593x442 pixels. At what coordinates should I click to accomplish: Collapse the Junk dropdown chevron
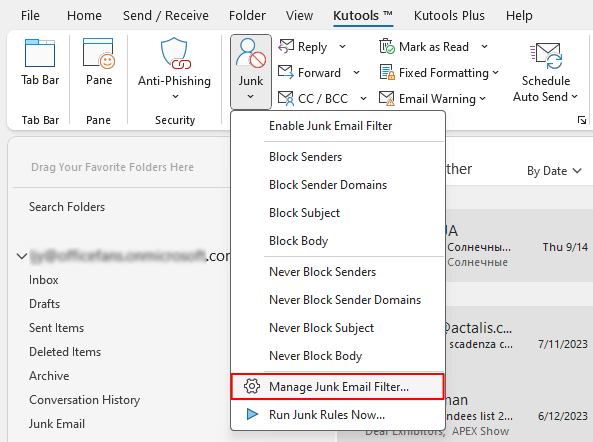(x=250, y=96)
